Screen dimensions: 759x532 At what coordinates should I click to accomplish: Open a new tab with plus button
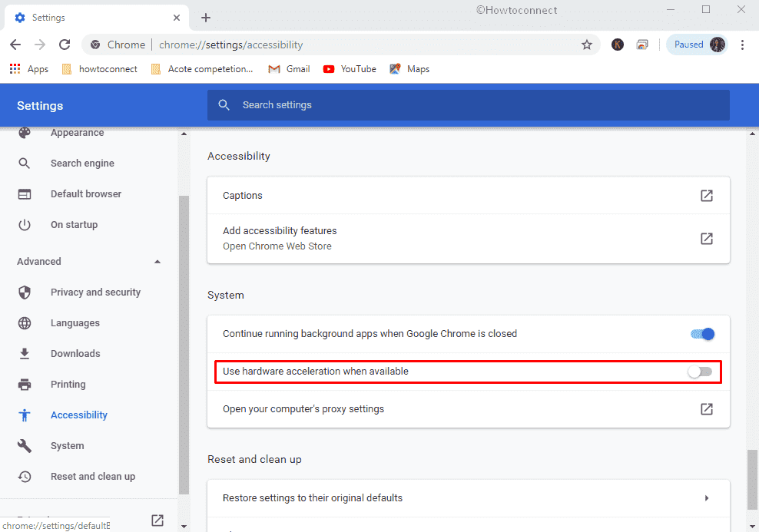click(x=206, y=18)
